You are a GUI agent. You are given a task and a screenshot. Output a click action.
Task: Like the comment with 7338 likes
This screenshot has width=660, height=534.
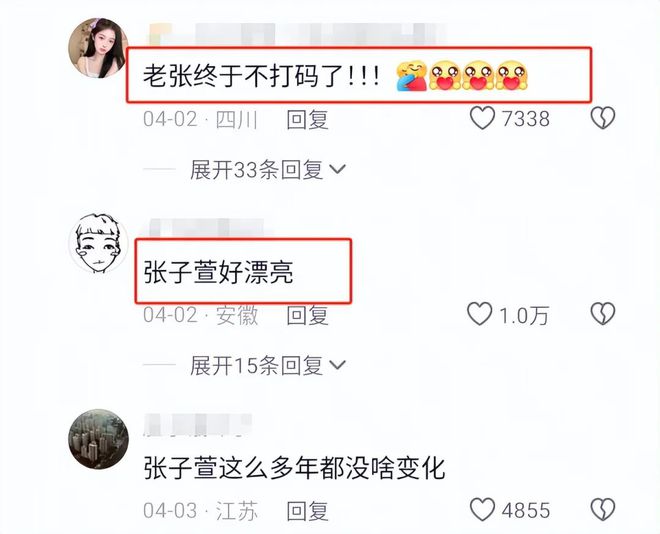[482, 118]
